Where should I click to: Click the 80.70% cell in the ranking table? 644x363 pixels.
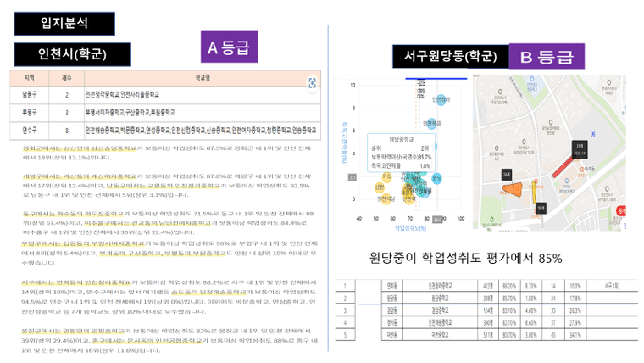(x=510, y=335)
